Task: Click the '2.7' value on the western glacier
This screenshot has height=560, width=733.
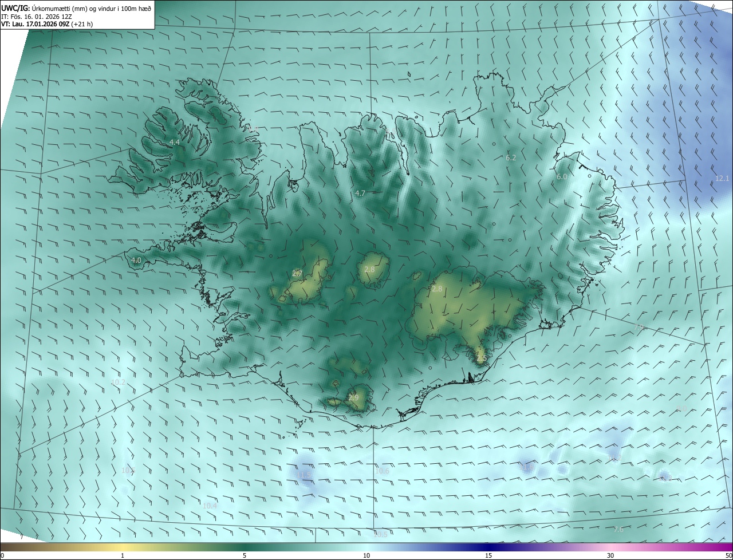Action: click(x=297, y=273)
